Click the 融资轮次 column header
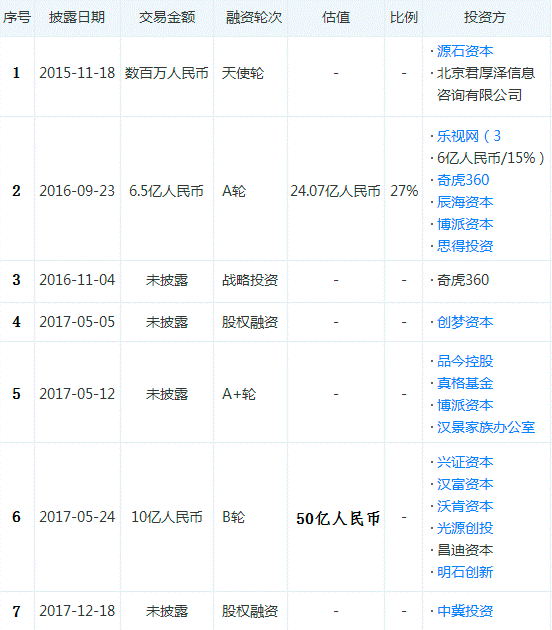 tap(254, 18)
